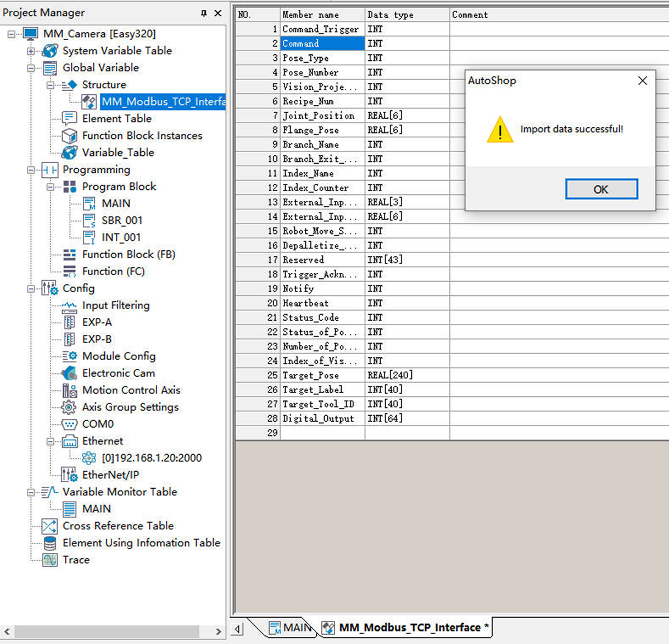This screenshot has width=669, height=644.
Task: Expand the System Variable Table node
Action: coord(31,51)
